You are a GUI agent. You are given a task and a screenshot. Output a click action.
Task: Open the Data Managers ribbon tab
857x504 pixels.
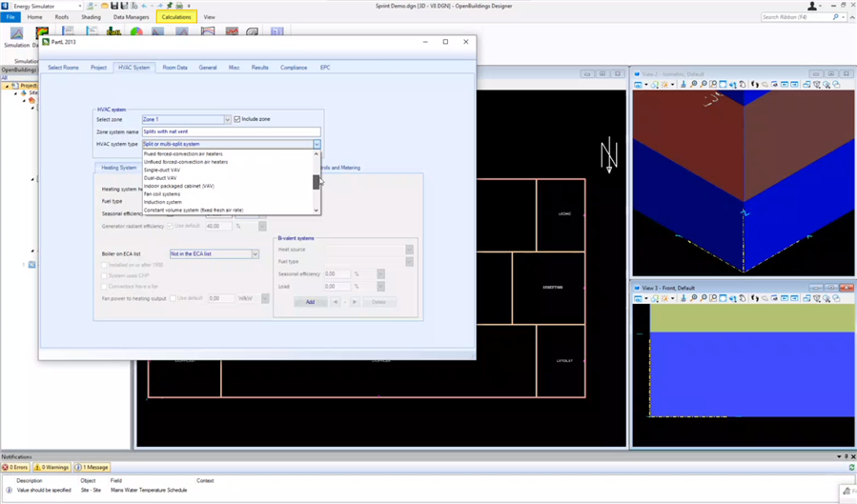[132, 17]
